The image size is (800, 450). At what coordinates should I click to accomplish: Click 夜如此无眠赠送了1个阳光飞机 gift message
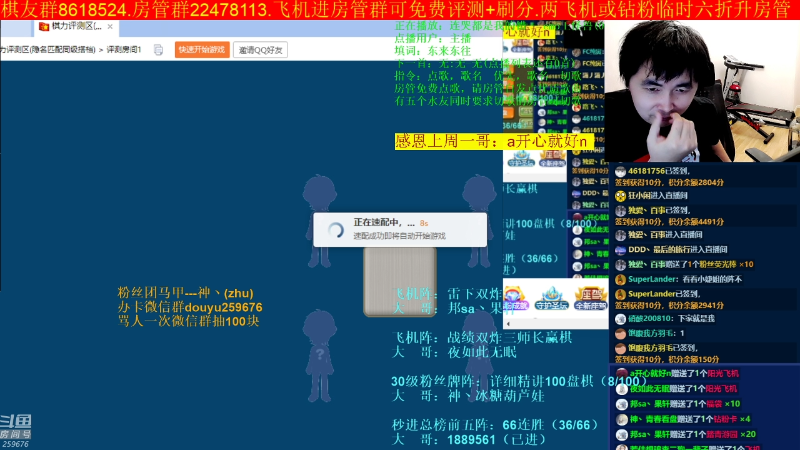click(683, 389)
